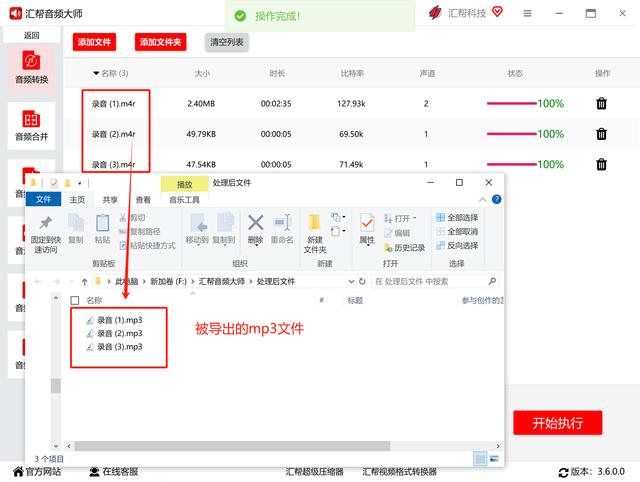Click the 返回 button
The image size is (640, 482).
[x=31, y=36]
